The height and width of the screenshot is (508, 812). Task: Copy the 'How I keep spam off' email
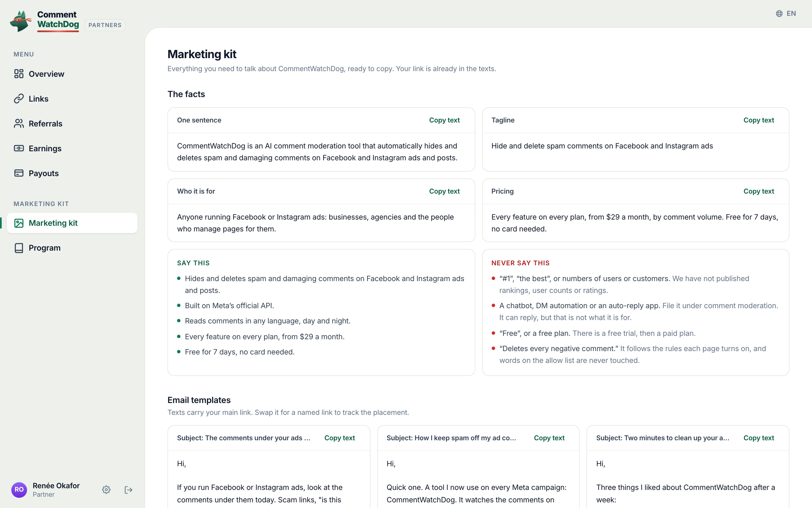coord(549,438)
